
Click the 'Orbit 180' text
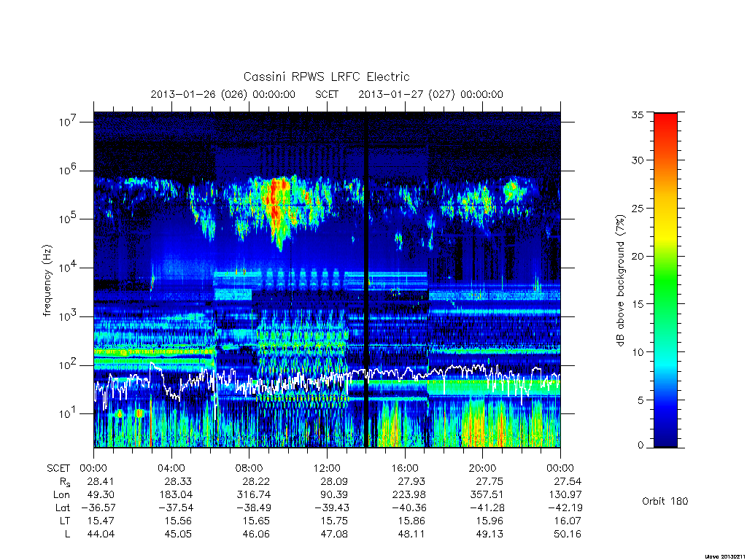point(665,501)
